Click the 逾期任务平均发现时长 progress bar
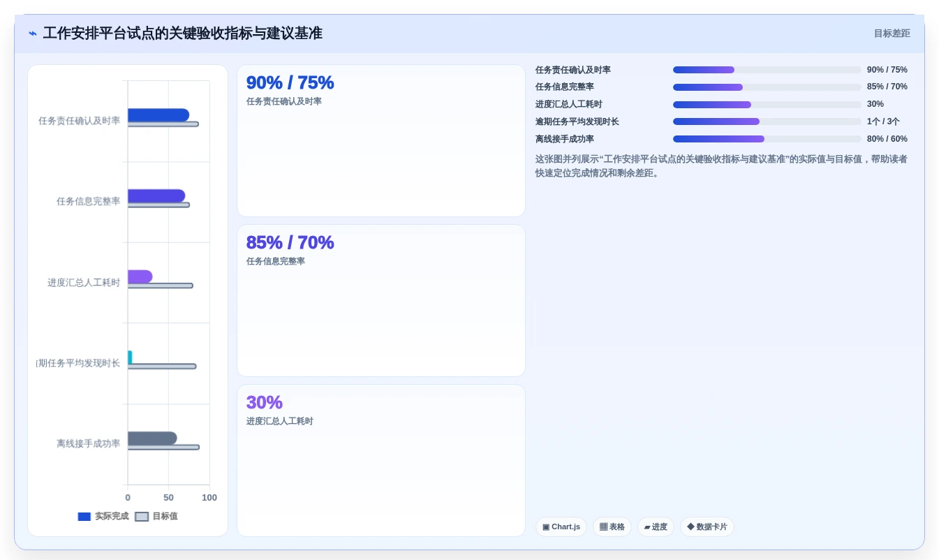The width and height of the screenshot is (939, 560). click(x=767, y=121)
